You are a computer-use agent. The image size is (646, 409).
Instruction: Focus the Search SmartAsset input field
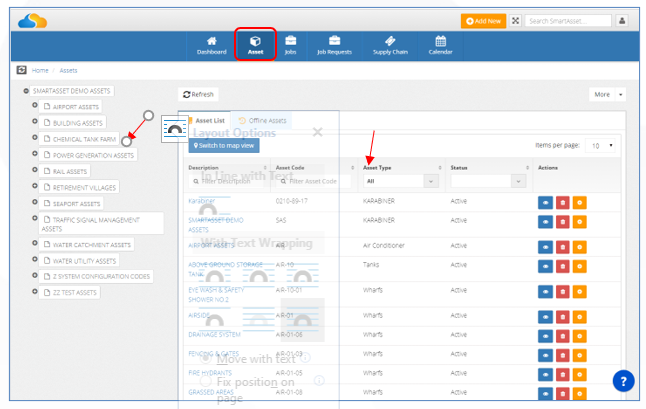(568, 21)
